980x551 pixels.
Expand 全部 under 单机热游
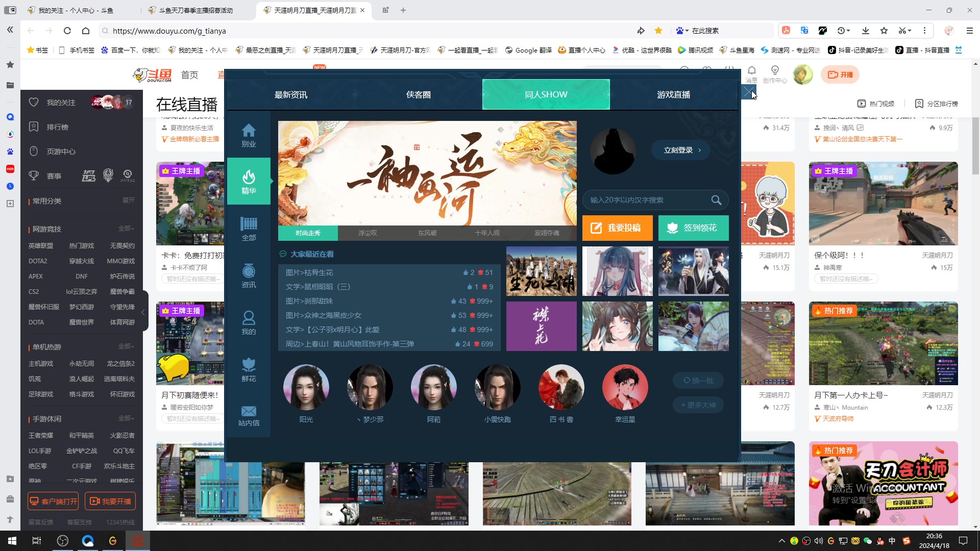(126, 346)
